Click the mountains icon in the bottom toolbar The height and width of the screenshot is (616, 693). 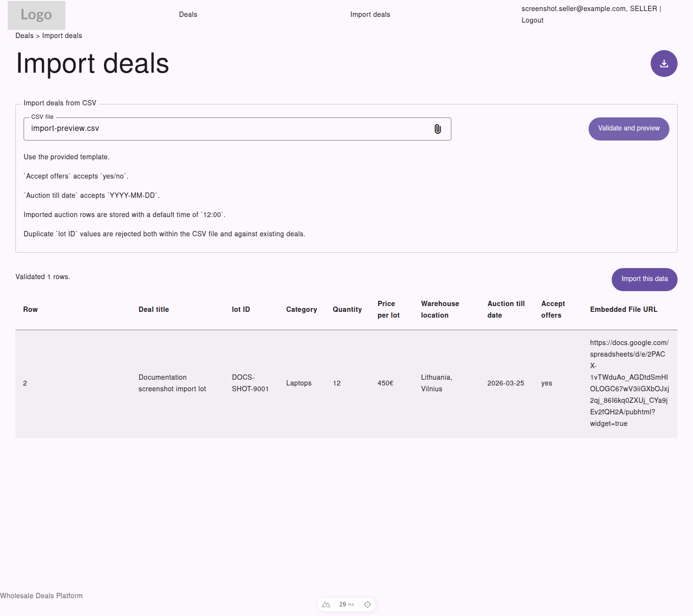click(x=326, y=604)
